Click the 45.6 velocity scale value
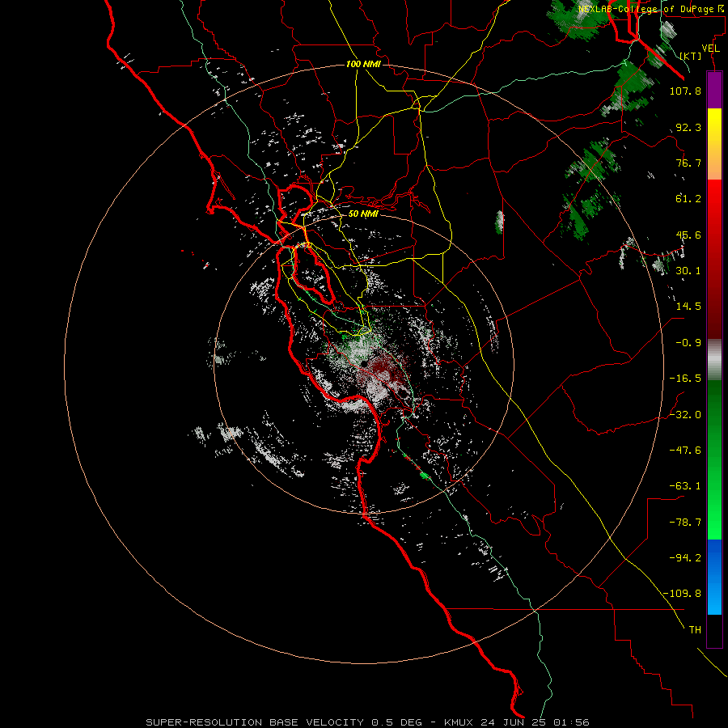The image size is (728, 728). (x=688, y=235)
